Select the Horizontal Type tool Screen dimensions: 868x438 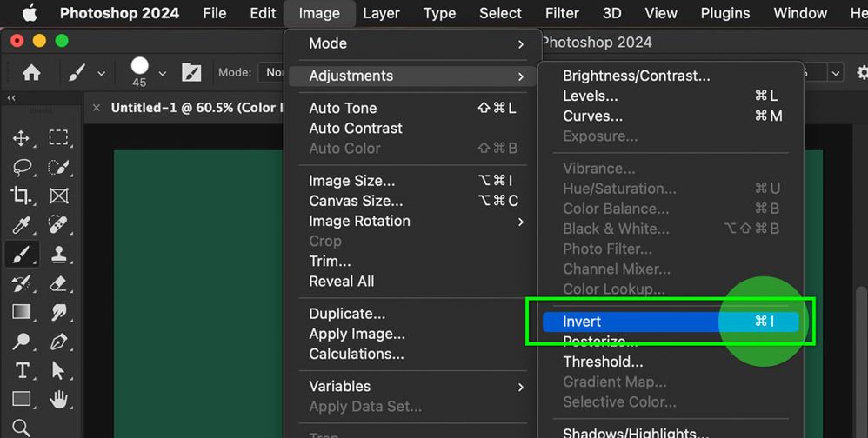tap(22, 370)
